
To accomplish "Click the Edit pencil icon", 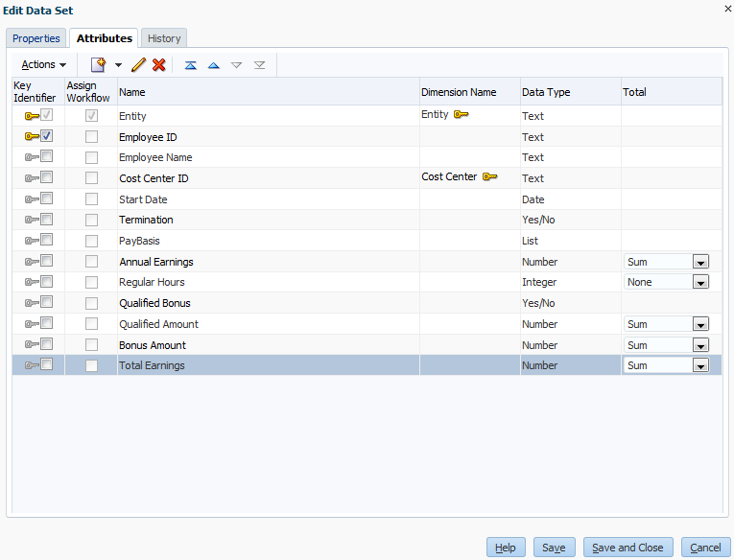I will tap(138, 64).
